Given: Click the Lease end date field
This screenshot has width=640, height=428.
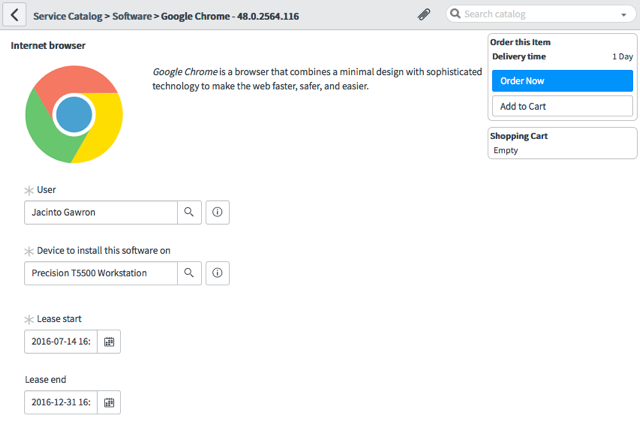Looking at the screenshot, I should click(61, 402).
